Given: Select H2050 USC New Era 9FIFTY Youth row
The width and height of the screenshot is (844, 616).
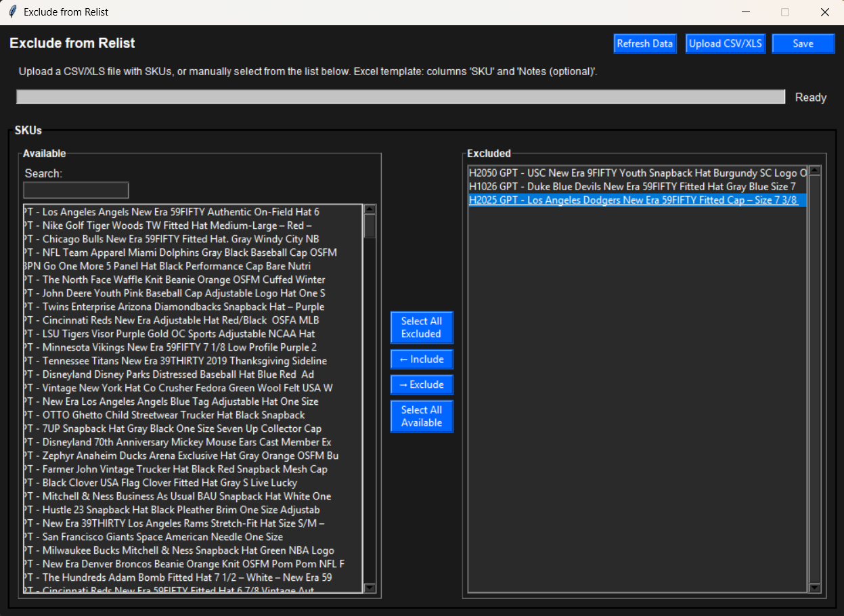Looking at the screenshot, I should (x=638, y=173).
